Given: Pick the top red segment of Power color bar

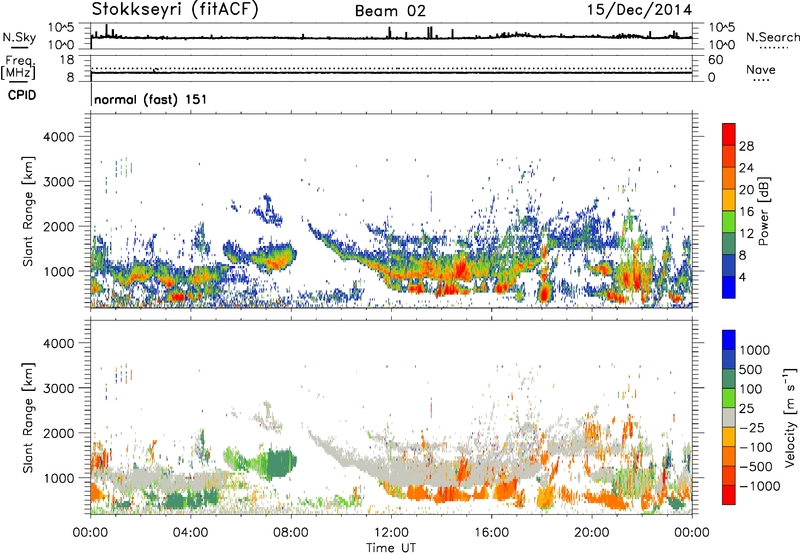Looking at the screenshot, I should (x=729, y=134).
